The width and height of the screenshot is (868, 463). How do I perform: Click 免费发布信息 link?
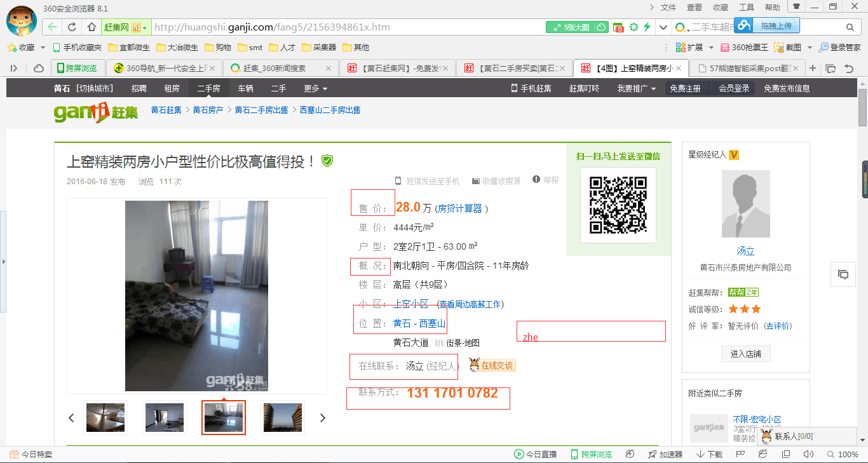click(x=787, y=88)
